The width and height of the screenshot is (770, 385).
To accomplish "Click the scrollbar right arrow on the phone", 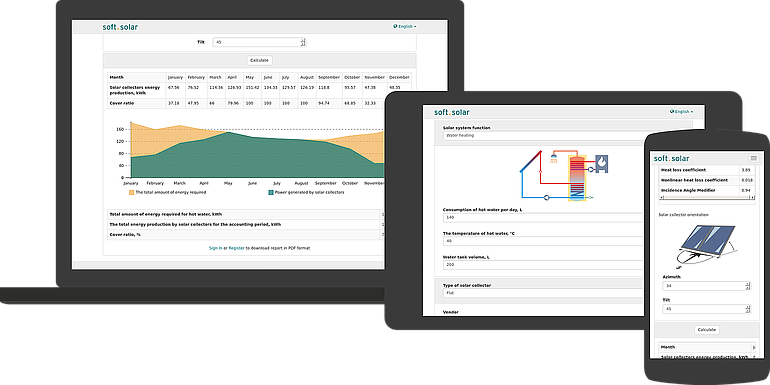I will [753, 197].
